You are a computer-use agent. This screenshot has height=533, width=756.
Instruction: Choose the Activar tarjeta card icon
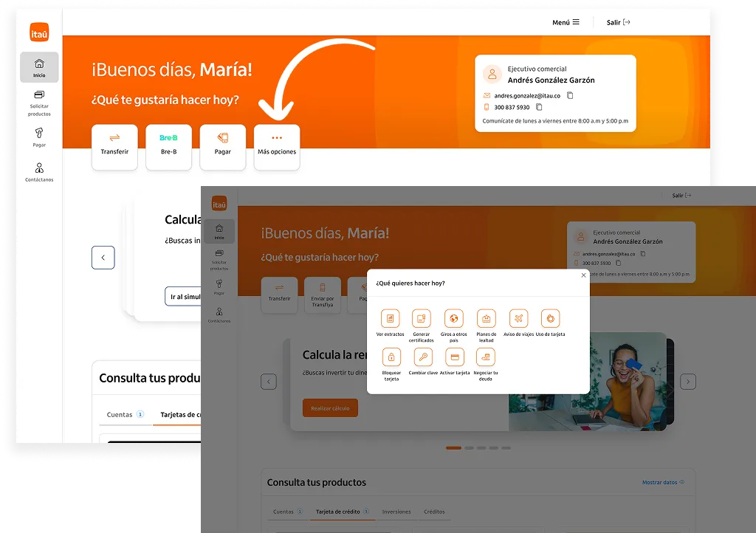click(x=455, y=357)
